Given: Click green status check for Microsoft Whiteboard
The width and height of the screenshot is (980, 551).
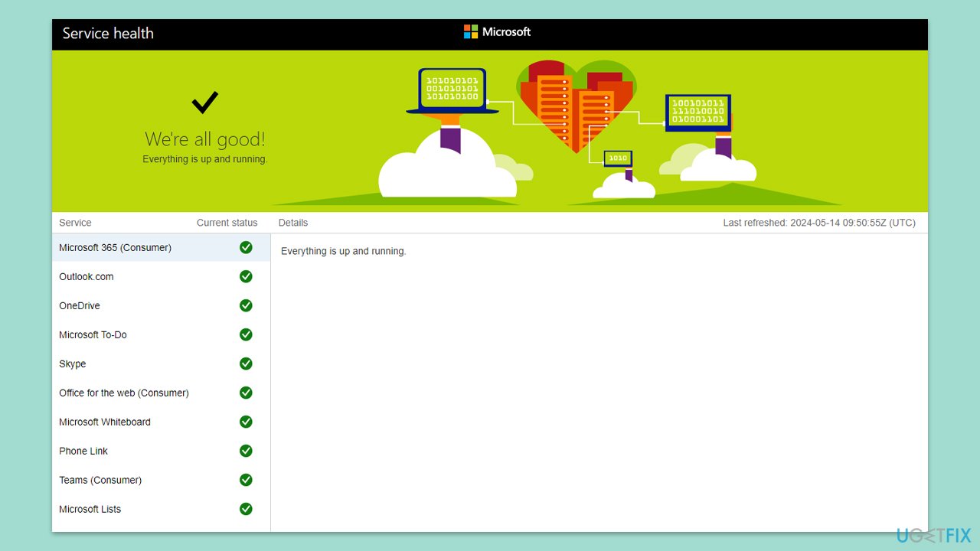Looking at the screenshot, I should coord(246,422).
